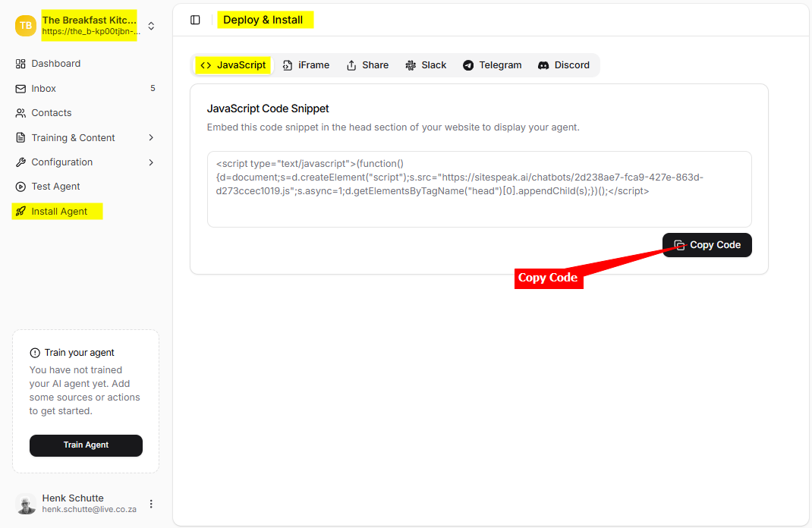
Task: Click the Dashboard grid icon
Action: [x=20, y=64]
